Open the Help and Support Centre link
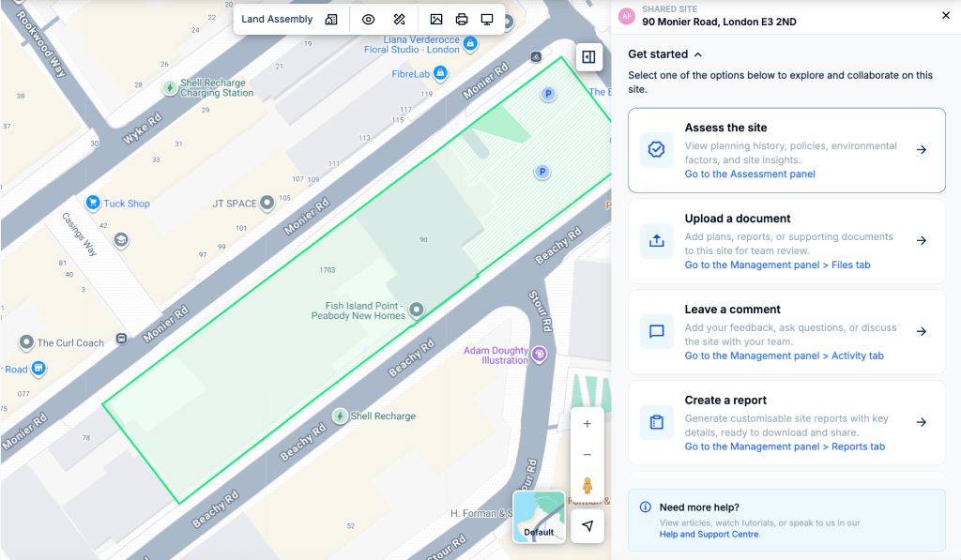 click(709, 535)
